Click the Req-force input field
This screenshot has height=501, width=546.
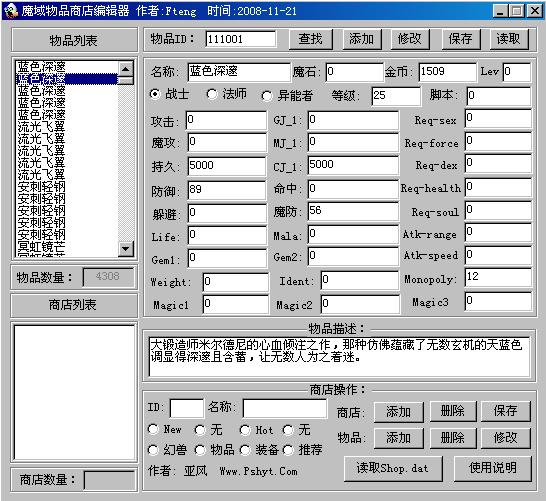[x=498, y=141]
